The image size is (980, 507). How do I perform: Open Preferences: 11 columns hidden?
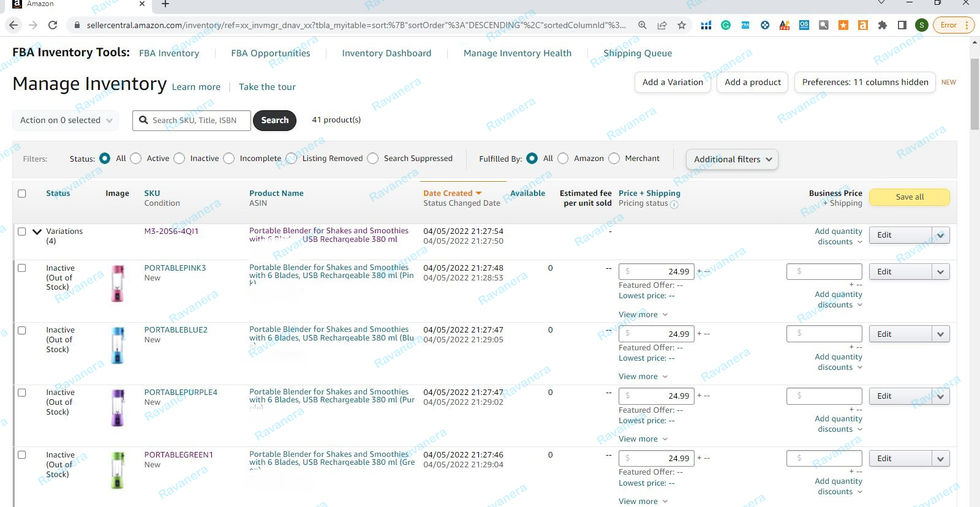click(x=865, y=83)
